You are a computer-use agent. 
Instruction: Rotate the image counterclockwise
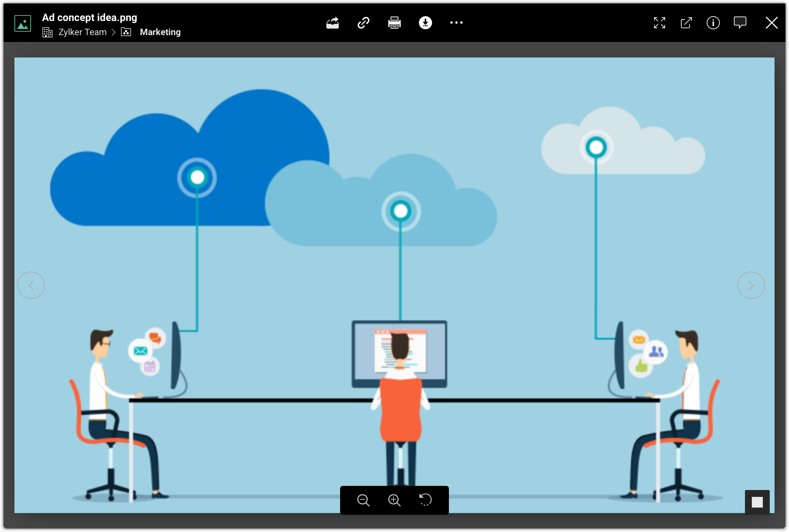[425, 500]
